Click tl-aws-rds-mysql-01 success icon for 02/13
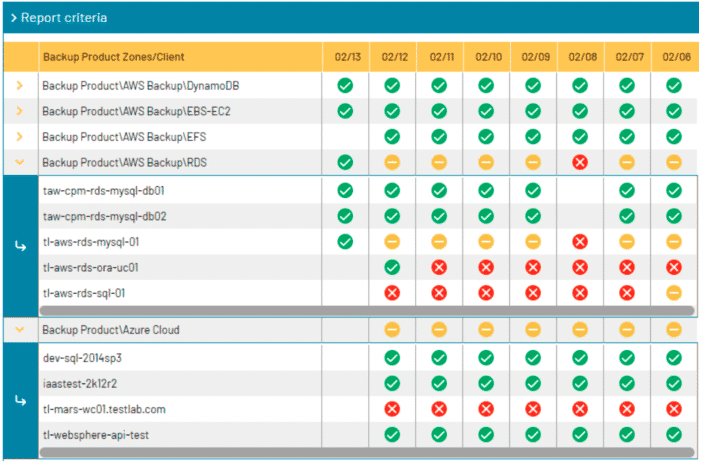Viewport: 702px width, 464px height. [345, 242]
